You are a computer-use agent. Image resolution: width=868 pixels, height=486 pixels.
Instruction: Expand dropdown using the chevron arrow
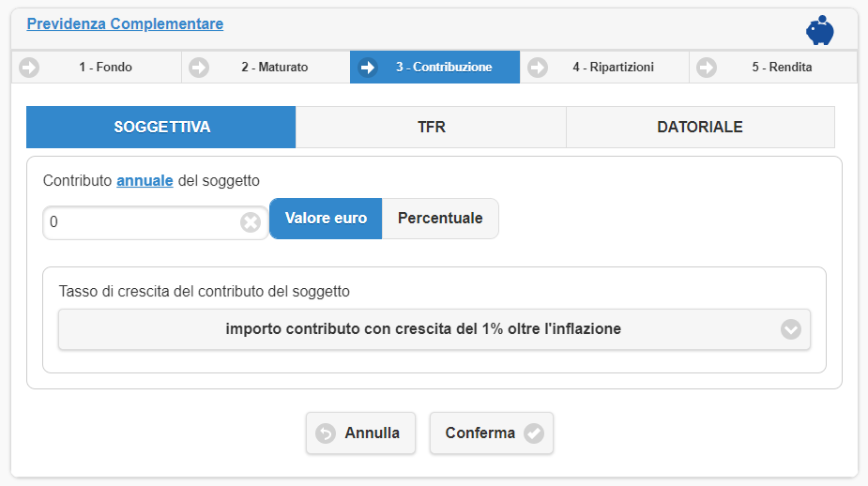tap(791, 329)
